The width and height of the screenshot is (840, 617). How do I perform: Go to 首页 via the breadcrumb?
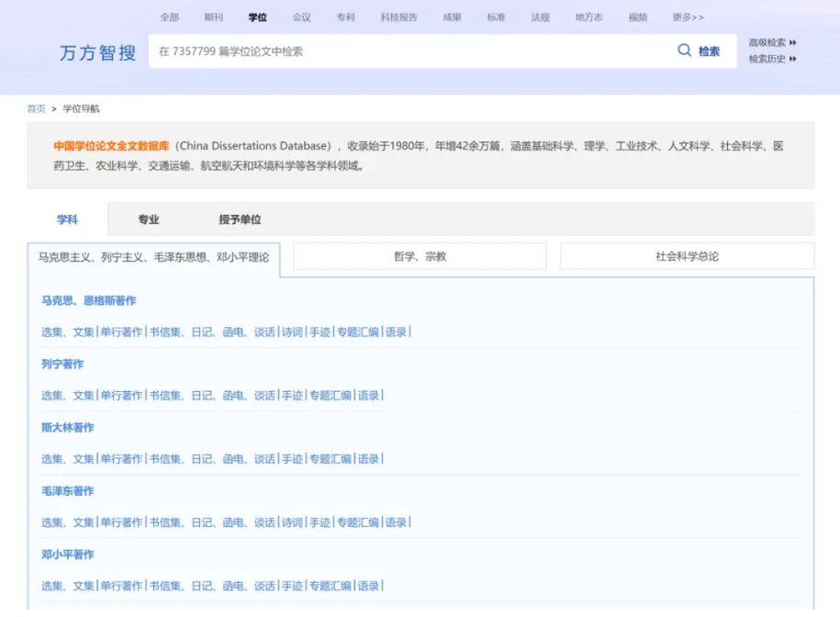[x=36, y=108]
